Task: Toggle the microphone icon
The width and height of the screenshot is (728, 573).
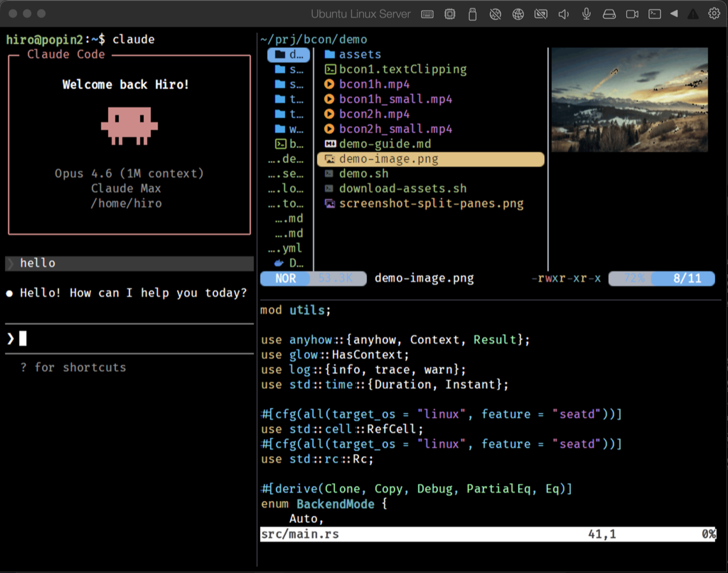Action: pyautogui.click(x=587, y=14)
